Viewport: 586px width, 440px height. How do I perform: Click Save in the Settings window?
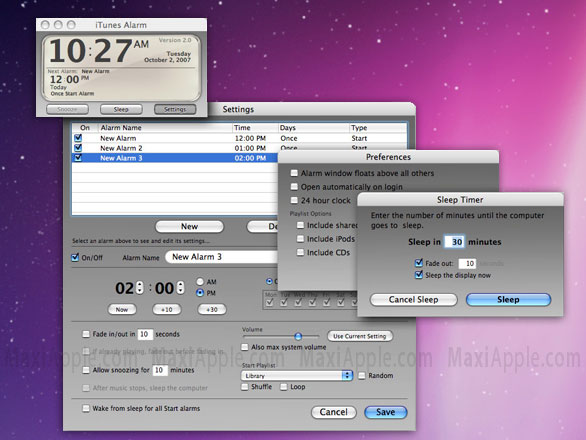(386, 412)
